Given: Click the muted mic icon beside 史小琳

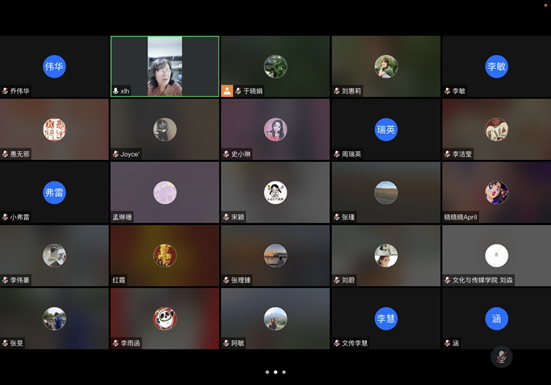Looking at the screenshot, I should coord(226,154).
